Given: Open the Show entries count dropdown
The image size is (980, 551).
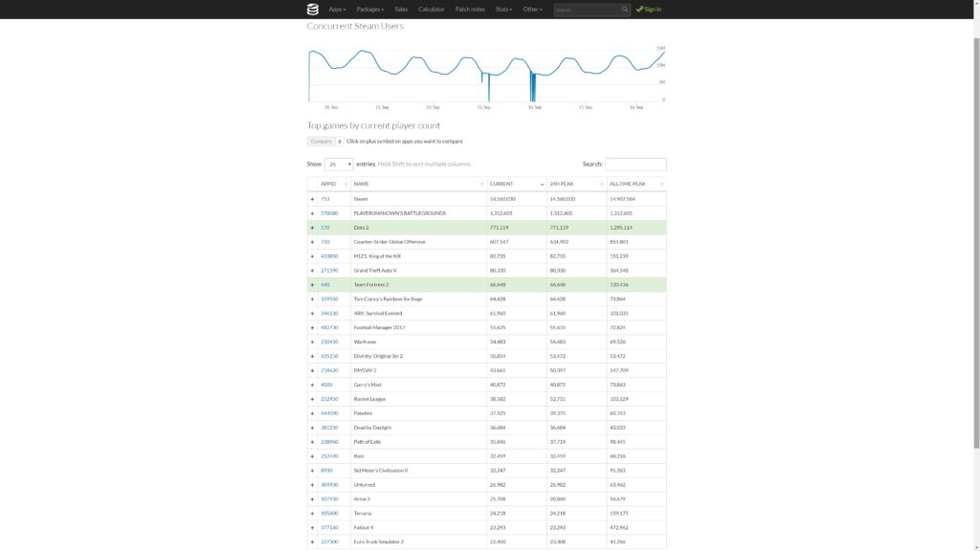Looking at the screenshot, I should [x=339, y=165].
